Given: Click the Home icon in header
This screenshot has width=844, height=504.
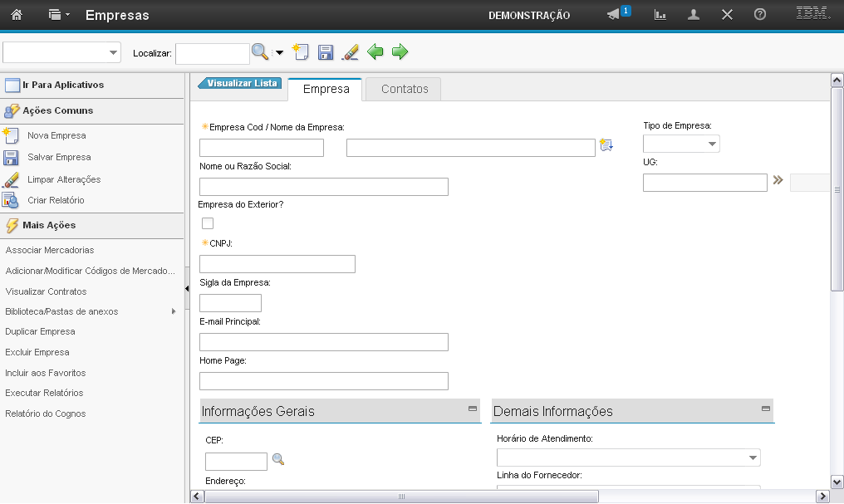Looking at the screenshot, I should tap(16, 15).
